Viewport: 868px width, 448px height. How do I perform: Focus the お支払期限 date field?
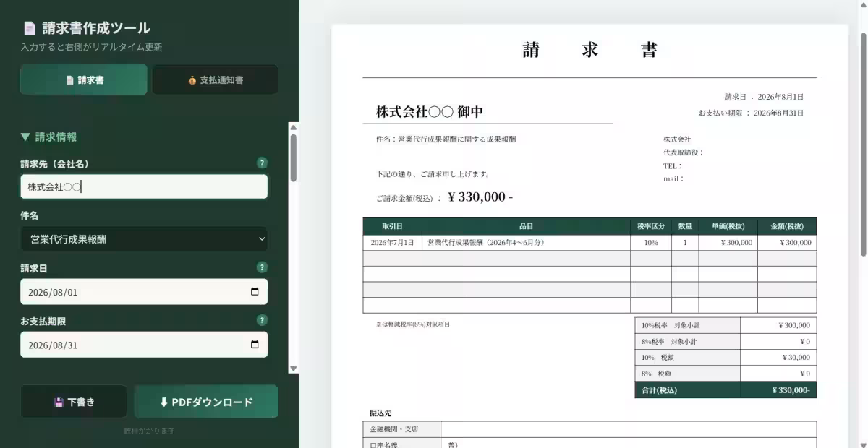[x=144, y=345]
